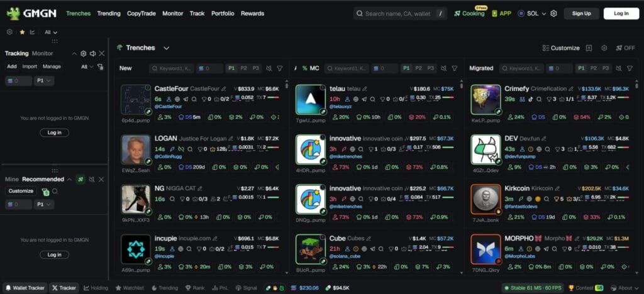Click the search name, CA, wallet field
The image size is (644, 294).
400,13
